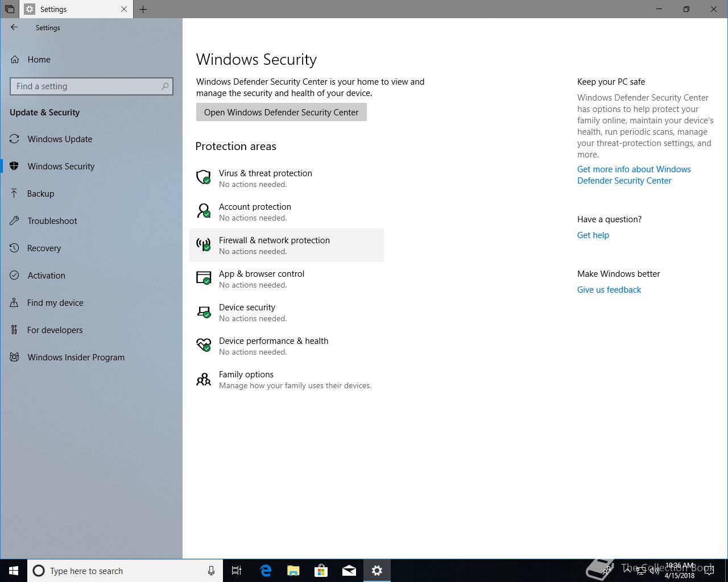Click the magnifier icon in Find a setting box
Viewport: 728px width, 582px height.
point(165,86)
